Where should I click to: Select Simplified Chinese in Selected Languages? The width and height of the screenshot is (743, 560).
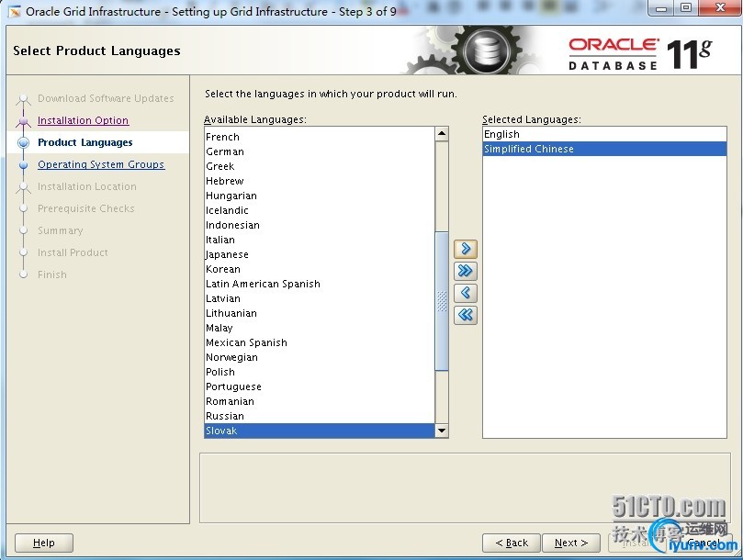pos(604,149)
